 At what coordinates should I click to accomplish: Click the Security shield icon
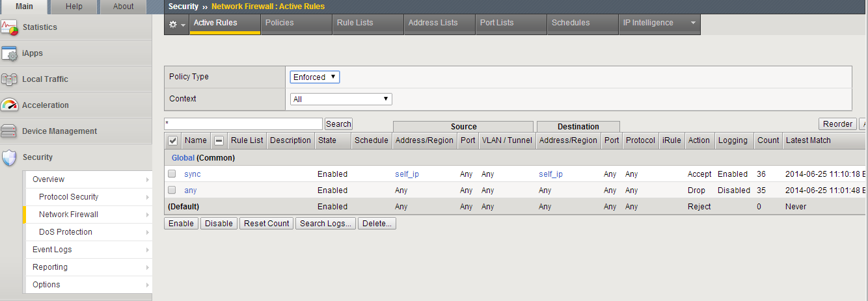click(9, 157)
